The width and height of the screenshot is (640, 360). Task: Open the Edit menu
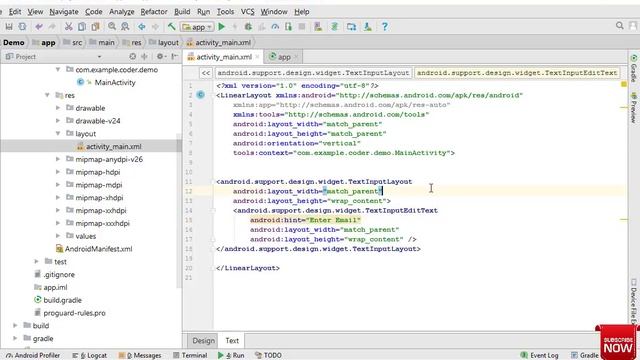[15, 12]
